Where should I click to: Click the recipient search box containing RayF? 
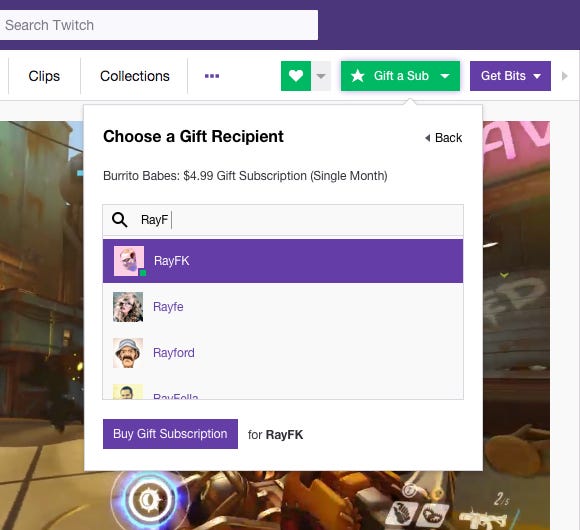tap(283, 220)
